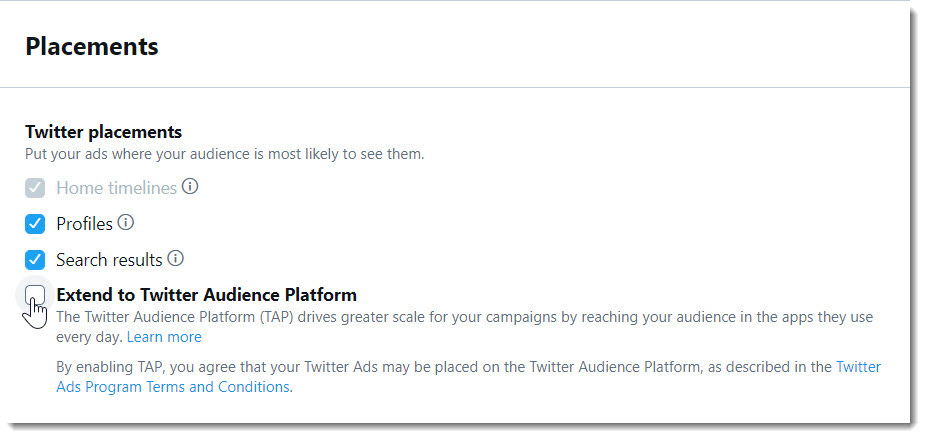This screenshot has height=438, width=925.
Task: Click the empty panel area right of Placements
Action: (531, 46)
